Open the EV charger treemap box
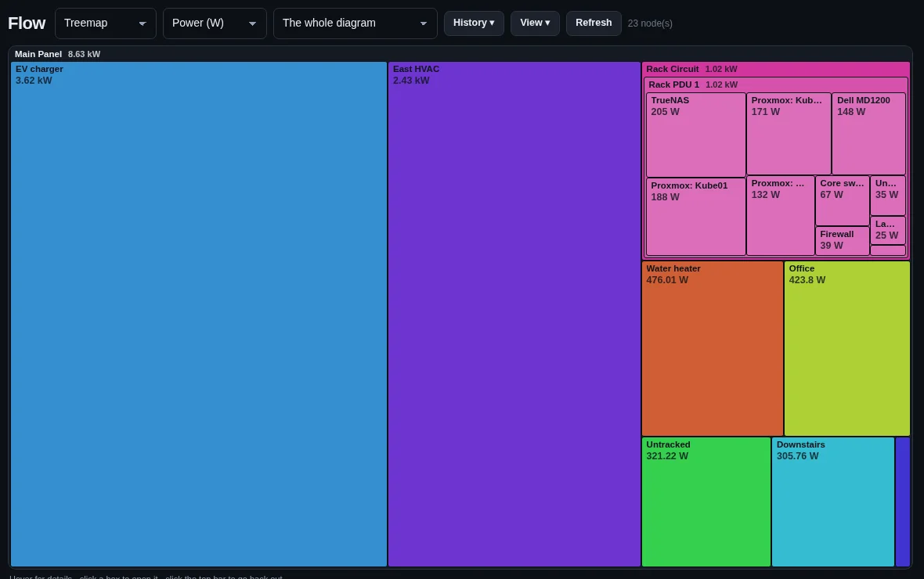 point(199,314)
